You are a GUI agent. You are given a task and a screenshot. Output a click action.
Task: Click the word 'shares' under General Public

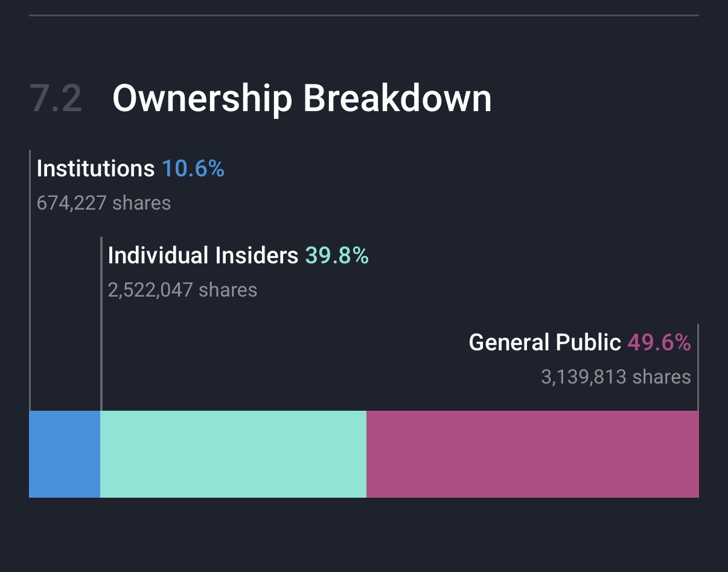click(x=662, y=377)
